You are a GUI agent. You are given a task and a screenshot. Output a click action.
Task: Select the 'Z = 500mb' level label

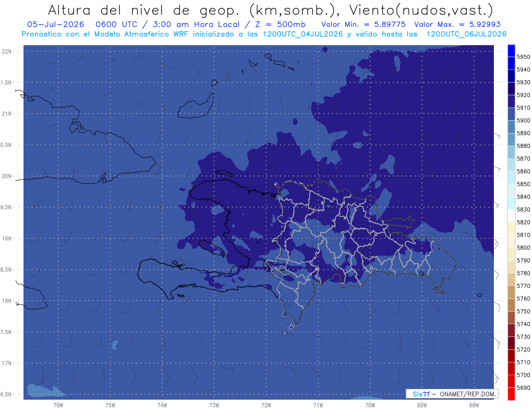point(280,25)
